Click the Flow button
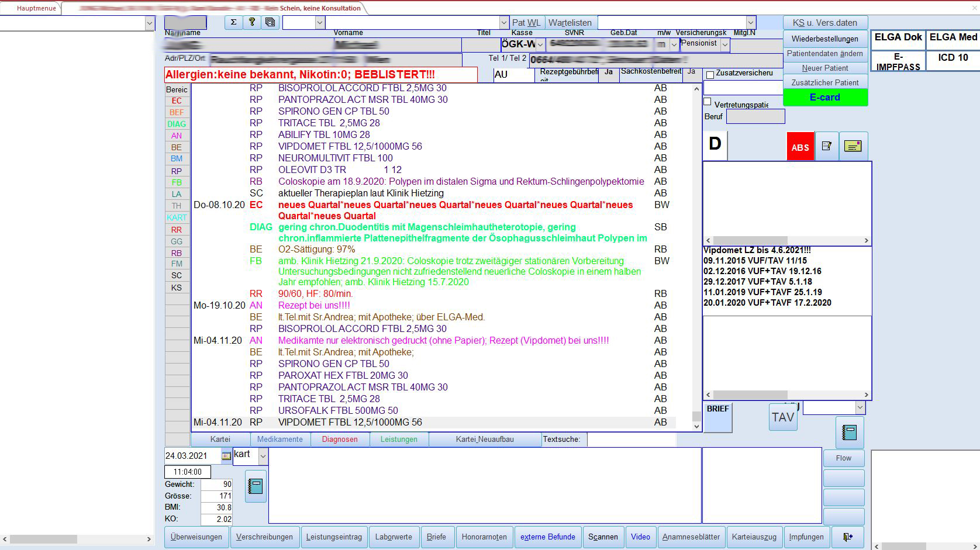This screenshot has height=550, width=980. click(844, 458)
